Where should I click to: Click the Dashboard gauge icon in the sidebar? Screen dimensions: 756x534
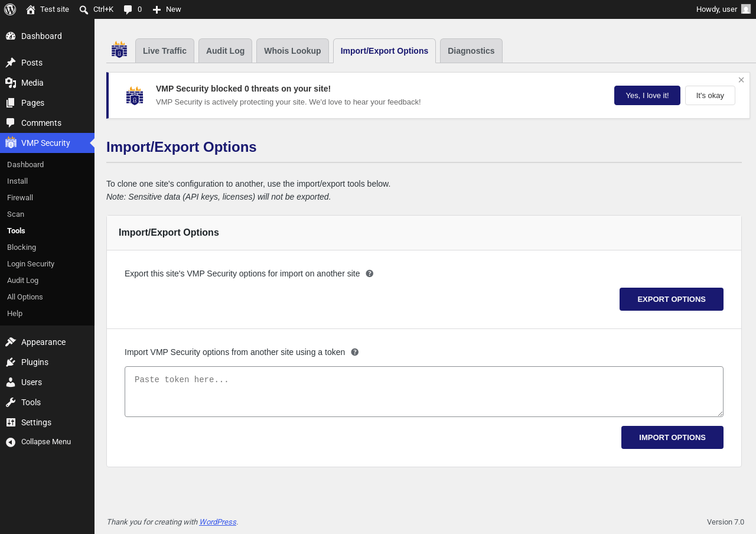point(11,36)
